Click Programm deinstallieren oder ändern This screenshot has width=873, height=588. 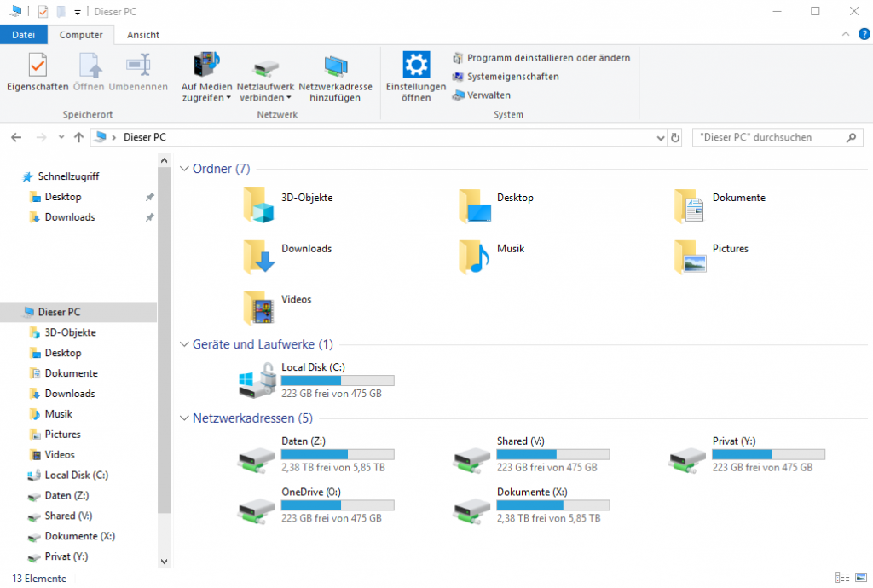(541, 58)
